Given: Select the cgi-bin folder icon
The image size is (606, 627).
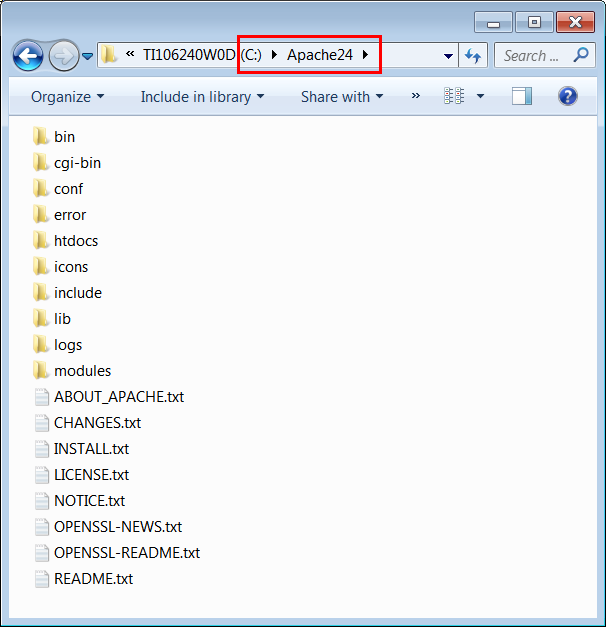Looking at the screenshot, I should click(40, 162).
